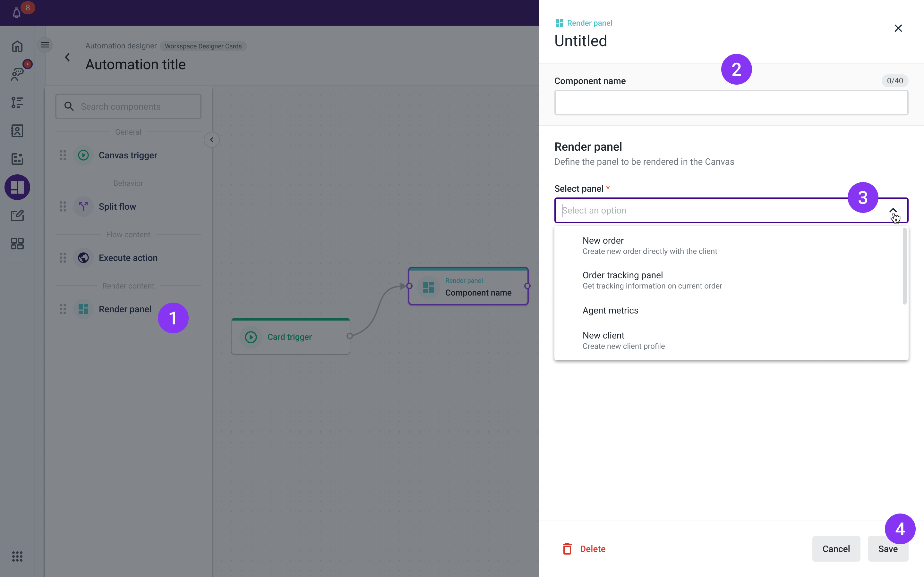Toggle the hamburger menu button
The height and width of the screenshot is (577, 924).
(x=45, y=45)
